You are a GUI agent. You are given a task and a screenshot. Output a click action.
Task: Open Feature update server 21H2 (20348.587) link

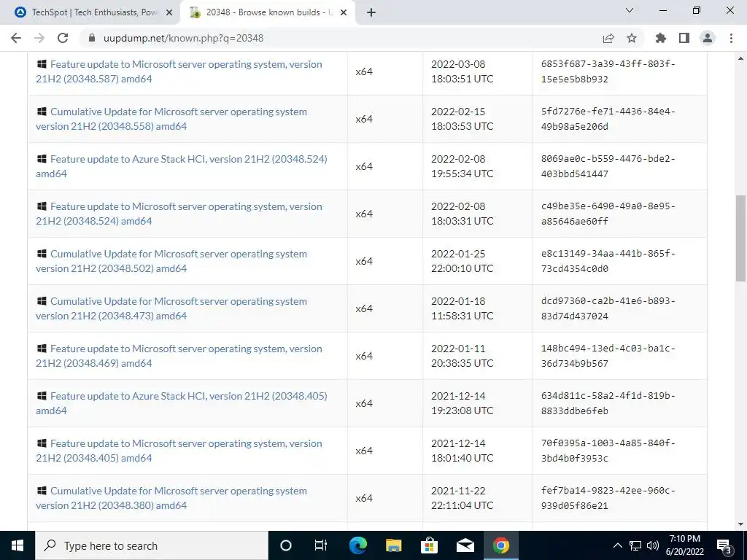(179, 71)
